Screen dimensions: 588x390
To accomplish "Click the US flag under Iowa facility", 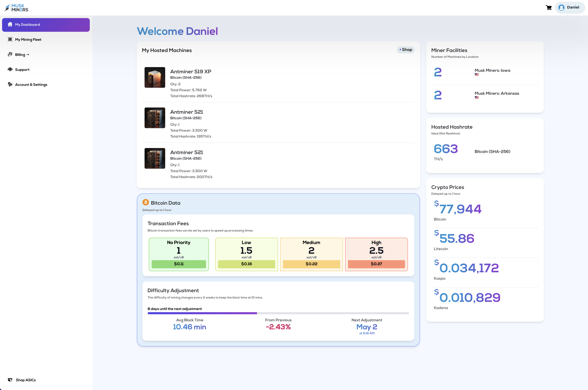I will coord(477,74).
